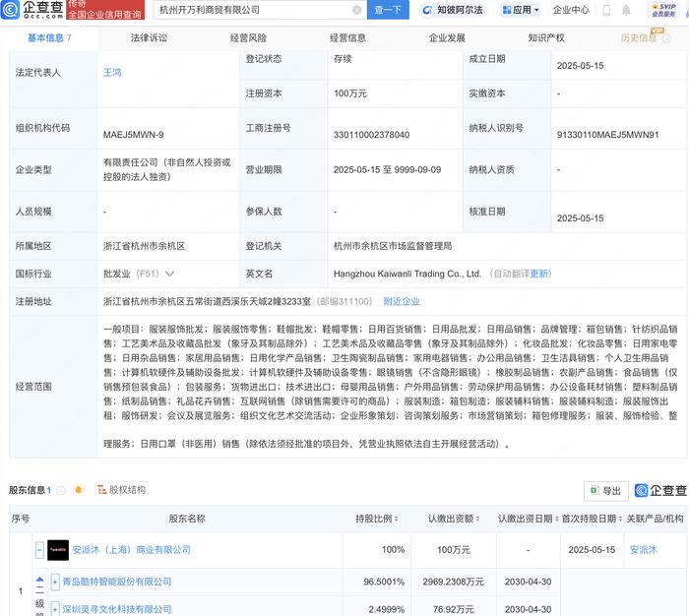Image resolution: width=689 pixels, height=616 pixels.
Task: Sort by 认缴出资额 column header
Action: point(454,519)
